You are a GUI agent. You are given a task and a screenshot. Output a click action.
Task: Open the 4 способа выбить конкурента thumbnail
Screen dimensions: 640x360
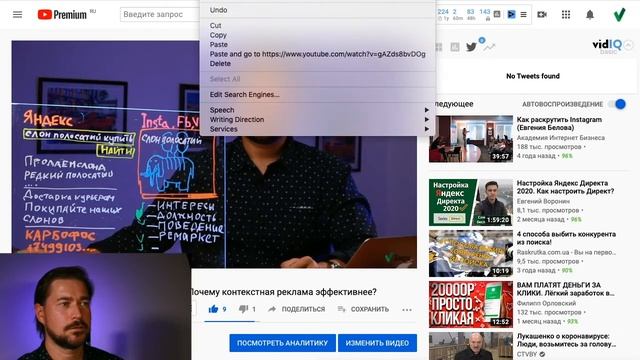[x=471, y=253]
